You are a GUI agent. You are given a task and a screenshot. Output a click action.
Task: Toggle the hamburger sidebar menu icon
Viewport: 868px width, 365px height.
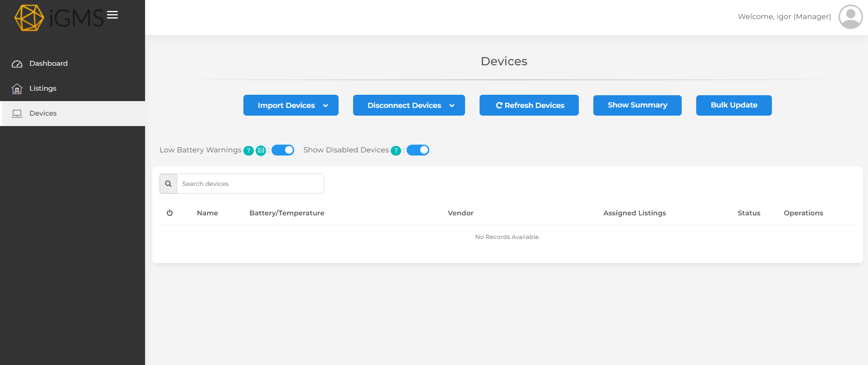click(x=112, y=15)
